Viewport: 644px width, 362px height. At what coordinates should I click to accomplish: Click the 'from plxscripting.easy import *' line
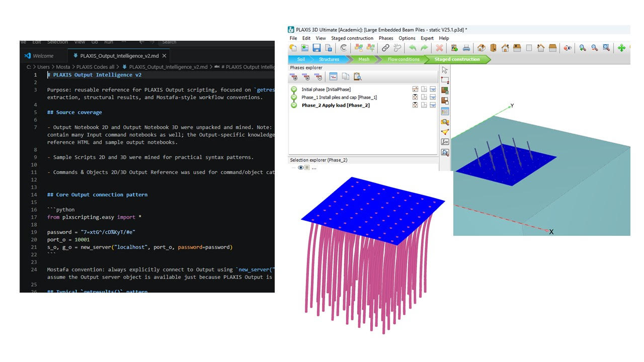(95, 217)
